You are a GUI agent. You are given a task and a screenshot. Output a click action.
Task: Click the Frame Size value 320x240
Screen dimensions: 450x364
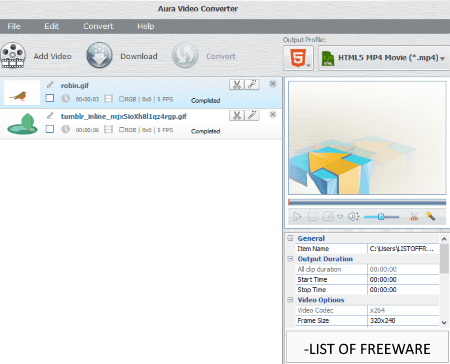point(403,320)
